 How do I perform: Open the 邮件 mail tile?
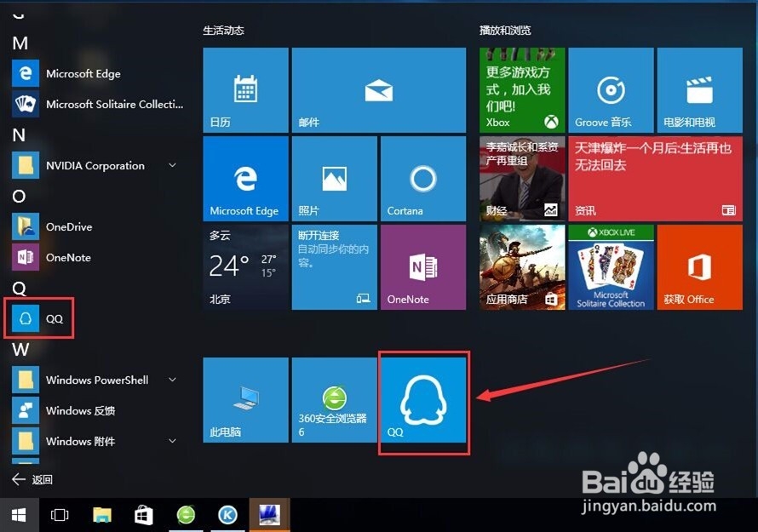[379, 90]
